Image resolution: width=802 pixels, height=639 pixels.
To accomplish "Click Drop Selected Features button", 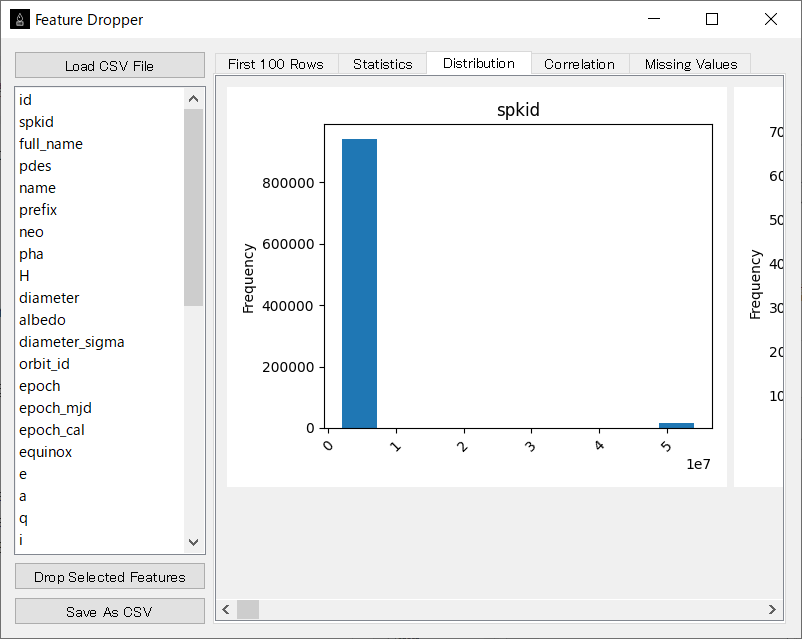I will [109, 577].
